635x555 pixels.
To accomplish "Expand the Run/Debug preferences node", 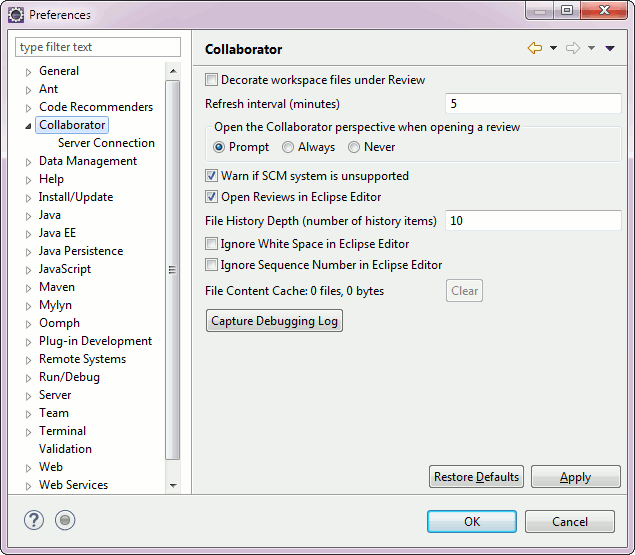I will click(28, 377).
